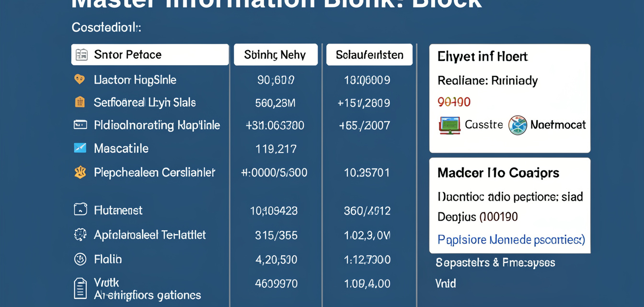Click the list icon beside Sntor Petace
The height and width of the screenshot is (307, 644).
81,55
